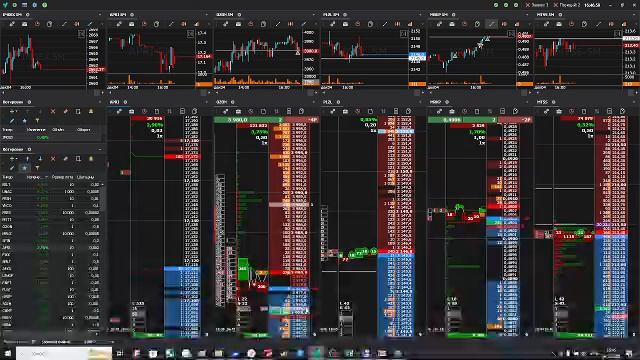Click the candlestick style icon in the IMOEX chart toolbar
This screenshot has width=640, height=360.
click(x=77, y=24)
